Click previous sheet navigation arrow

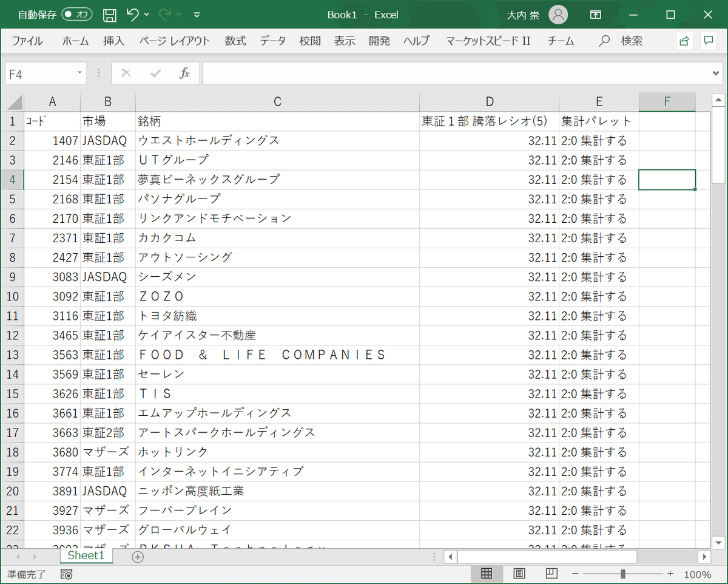coord(17,557)
